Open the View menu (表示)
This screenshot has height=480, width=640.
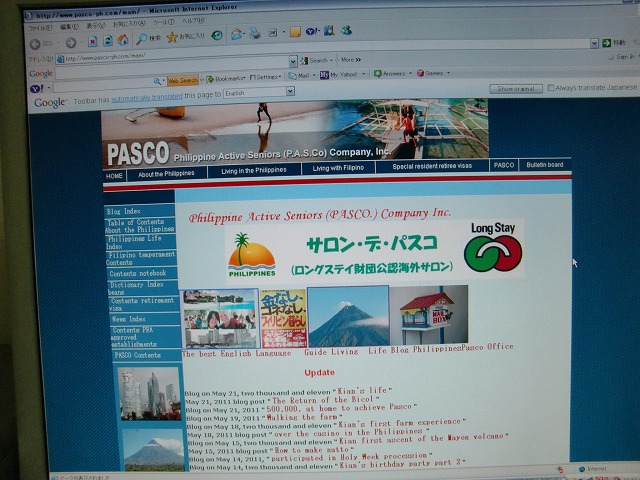pos(96,25)
